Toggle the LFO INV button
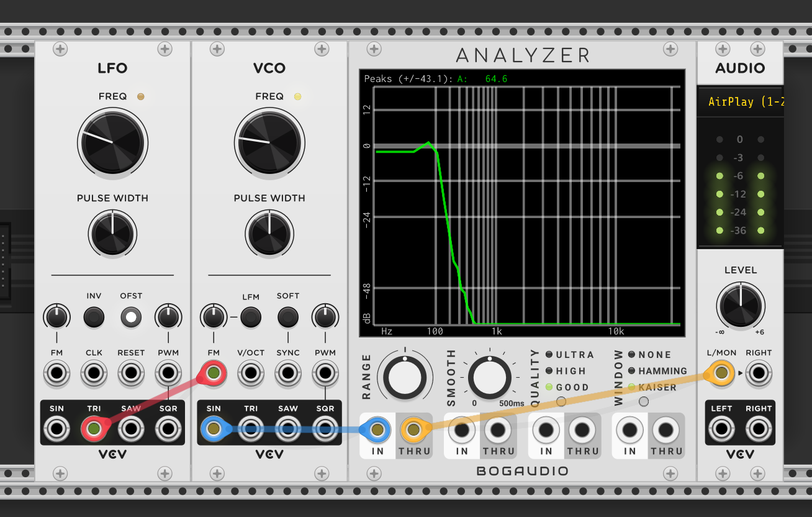Viewport: 812px width, 517px height. pos(94,317)
